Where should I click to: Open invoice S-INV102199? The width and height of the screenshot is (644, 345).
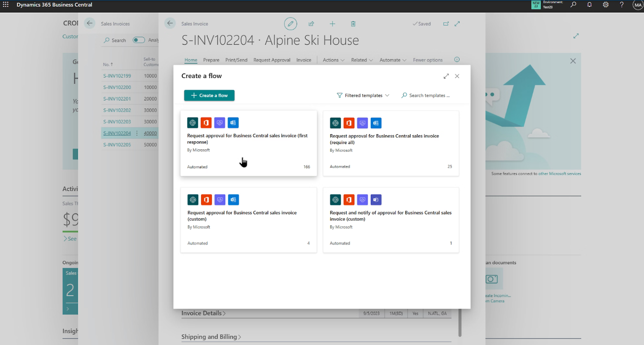point(117,76)
